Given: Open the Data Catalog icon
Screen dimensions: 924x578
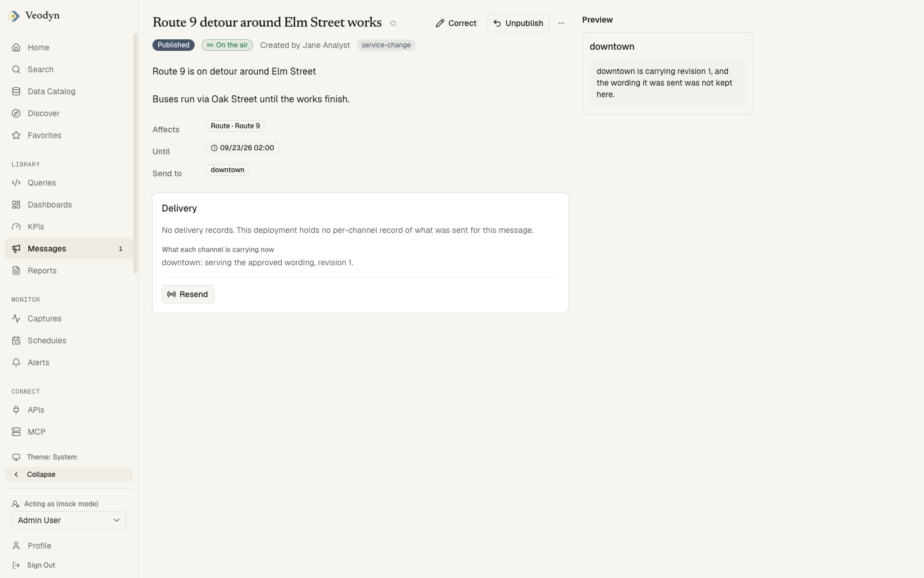Looking at the screenshot, I should pos(16,91).
